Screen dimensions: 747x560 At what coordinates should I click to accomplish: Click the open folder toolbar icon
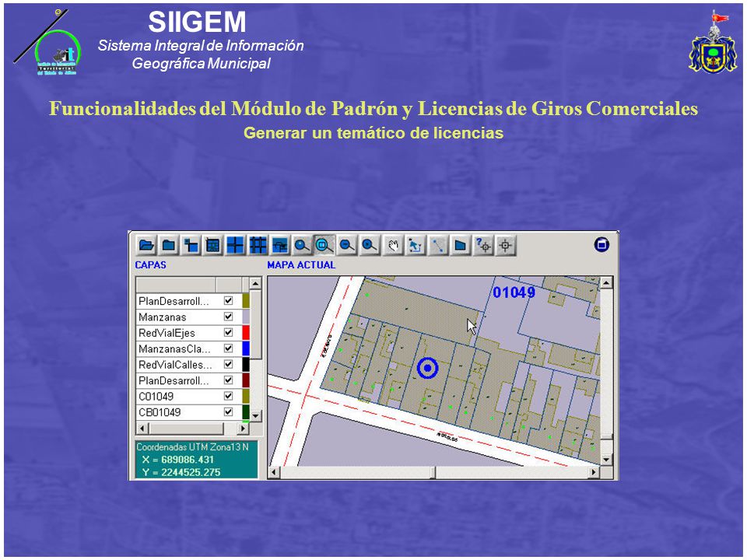tap(146, 246)
